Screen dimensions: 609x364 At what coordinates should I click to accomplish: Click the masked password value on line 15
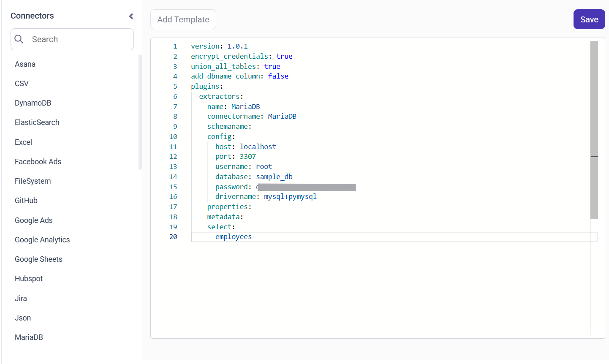[x=306, y=187]
